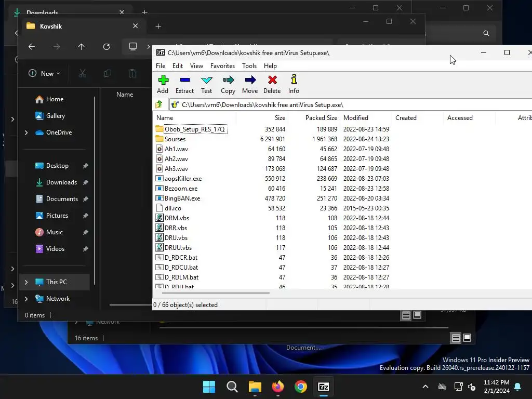Click the Up arrow in Kovshik Explorer window

pyautogui.click(x=82, y=47)
